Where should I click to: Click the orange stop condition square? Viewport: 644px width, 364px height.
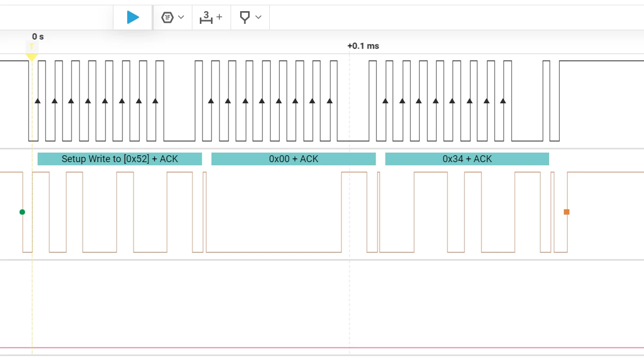click(x=567, y=212)
